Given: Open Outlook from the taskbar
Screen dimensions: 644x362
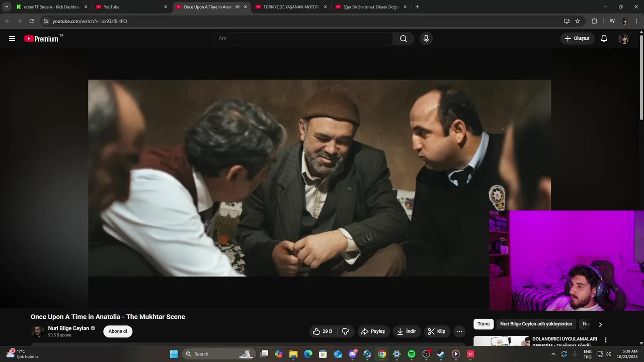Looking at the screenshot, I should point(338,354).
